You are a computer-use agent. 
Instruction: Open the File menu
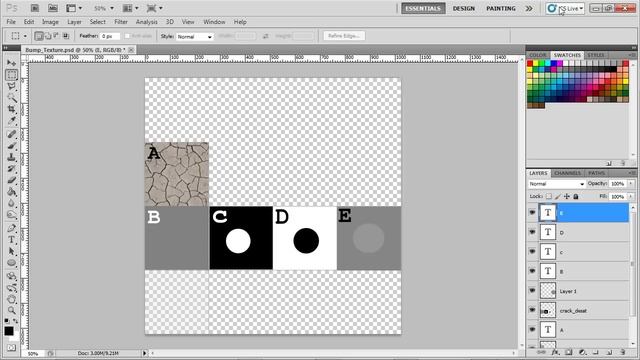(x=11, y=22)
